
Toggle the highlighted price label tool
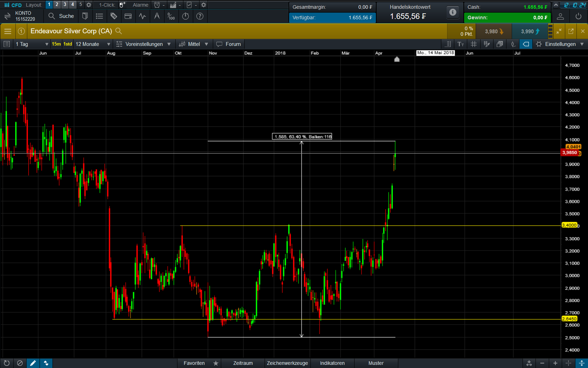[x=526, y=44]
